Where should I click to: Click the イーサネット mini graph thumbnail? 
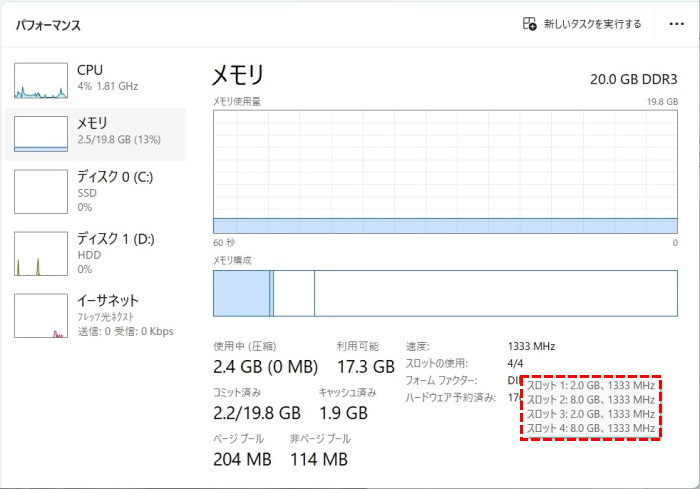[41, 316]
